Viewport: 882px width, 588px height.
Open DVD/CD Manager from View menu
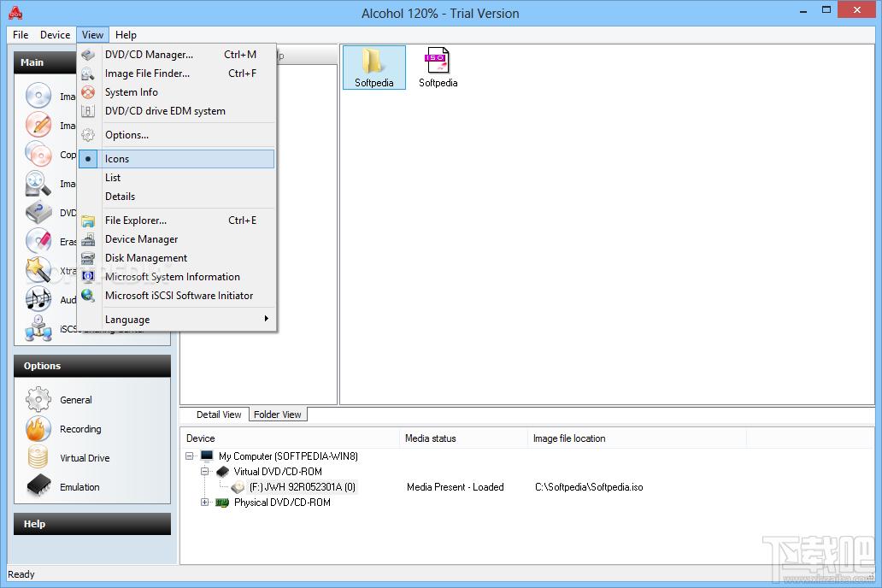pyautogui.click(x=149, y=55)
